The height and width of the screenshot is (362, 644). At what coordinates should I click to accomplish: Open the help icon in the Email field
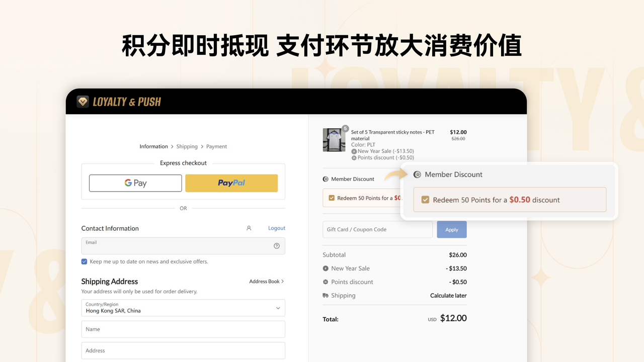276,245
